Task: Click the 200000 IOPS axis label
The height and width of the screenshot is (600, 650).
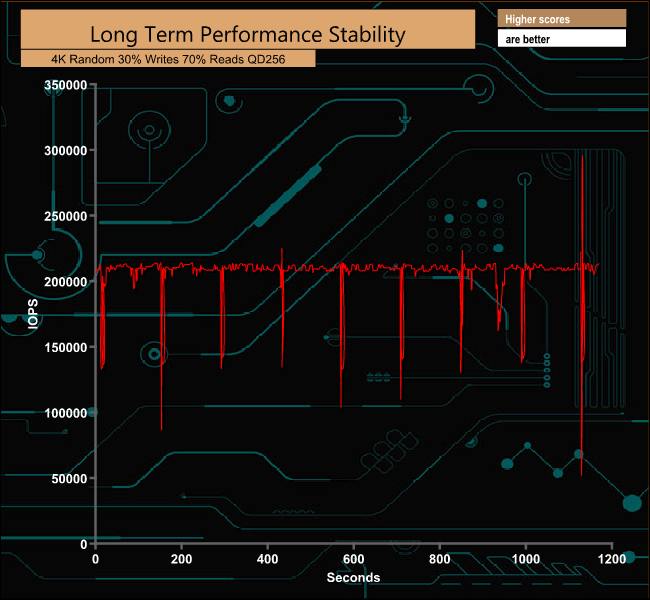Action: tap(65, 282)
